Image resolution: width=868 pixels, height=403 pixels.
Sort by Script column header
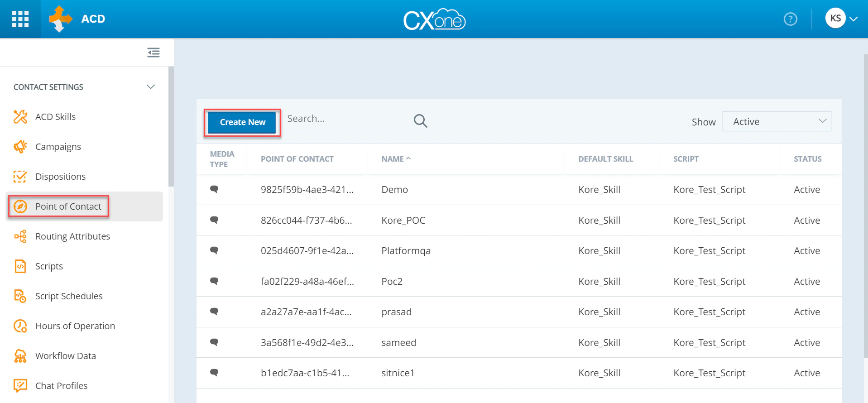pyautogui.click(x=686, y=159)
